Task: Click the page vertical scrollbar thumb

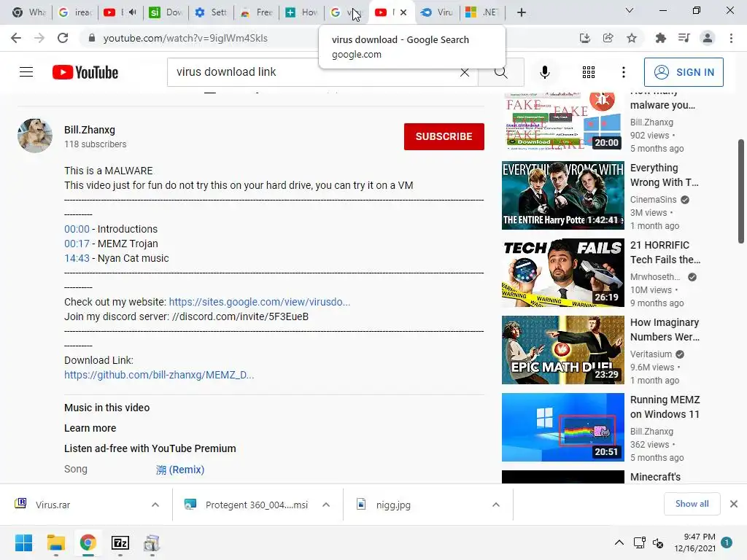Action: (x=741, y=192)
